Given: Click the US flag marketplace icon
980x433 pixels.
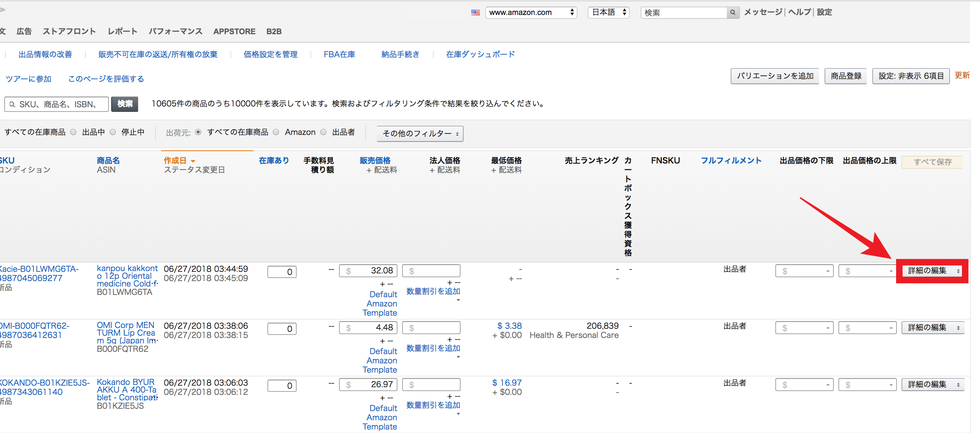Looking at the screenshot, I should 476,12.
